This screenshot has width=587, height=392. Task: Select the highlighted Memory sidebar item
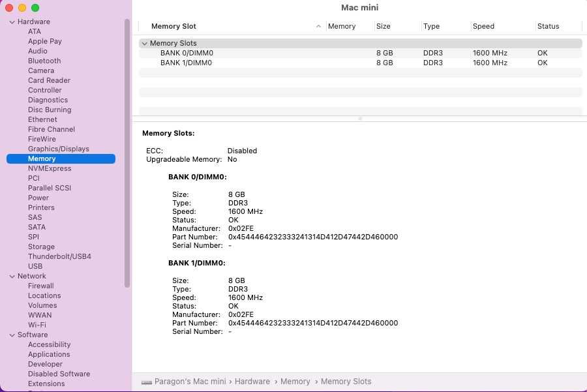click(61, 158)
